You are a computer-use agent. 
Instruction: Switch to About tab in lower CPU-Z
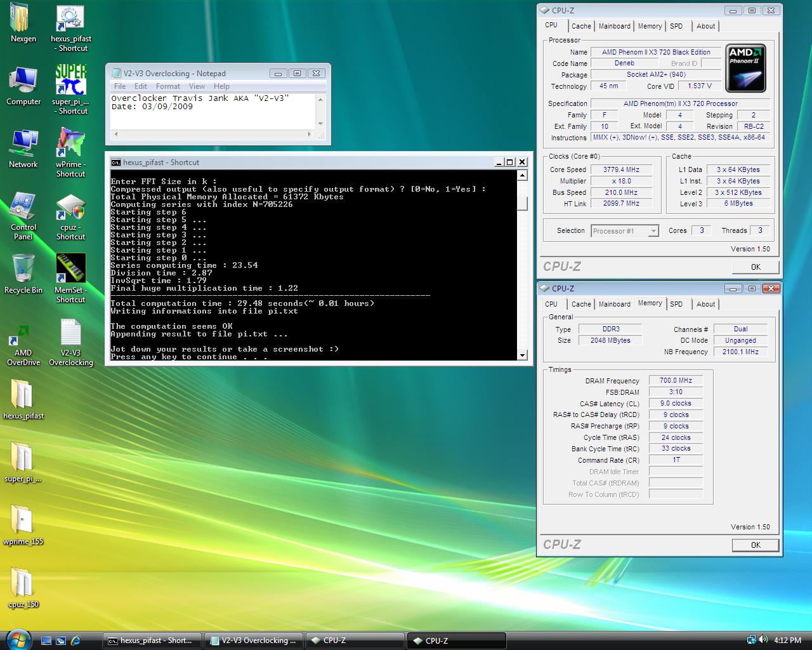pyautogui.click(x=705, y=304)
